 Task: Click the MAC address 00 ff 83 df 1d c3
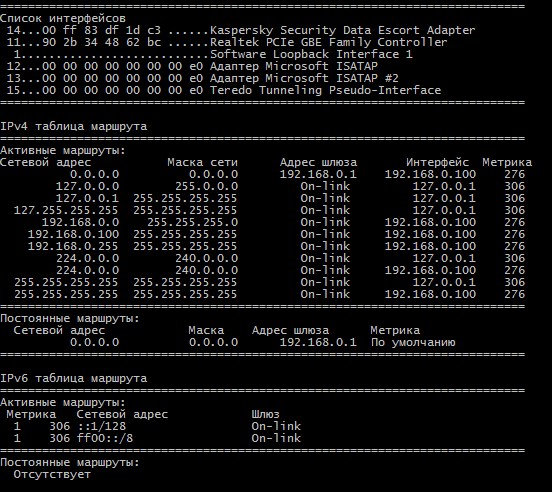pos(101,30)
